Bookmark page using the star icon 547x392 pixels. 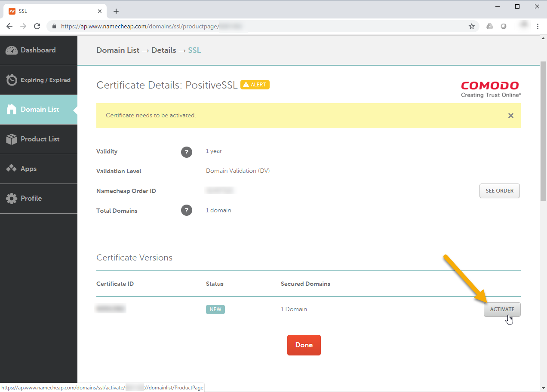pos(472,26)
